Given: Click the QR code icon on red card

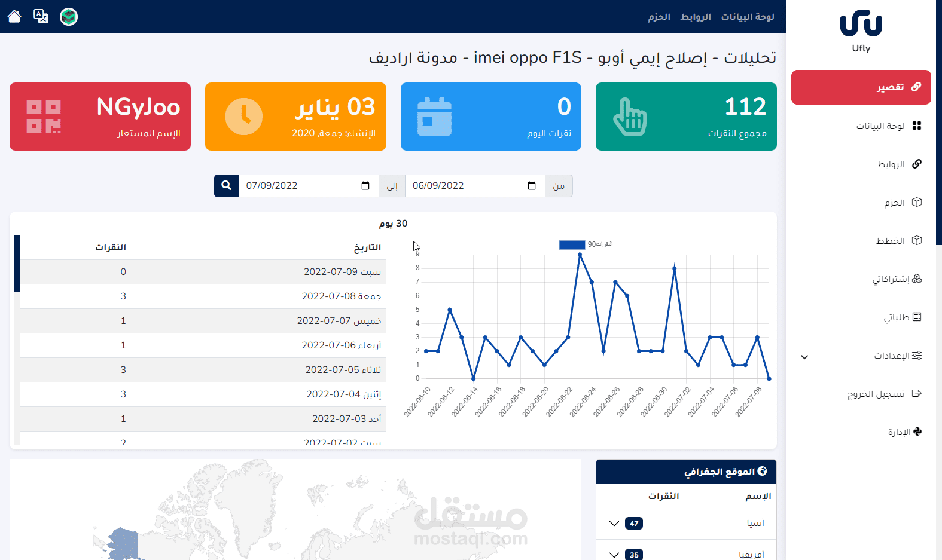Looking at the screenshot, I should pyautogui.click(x=44, y=117).
